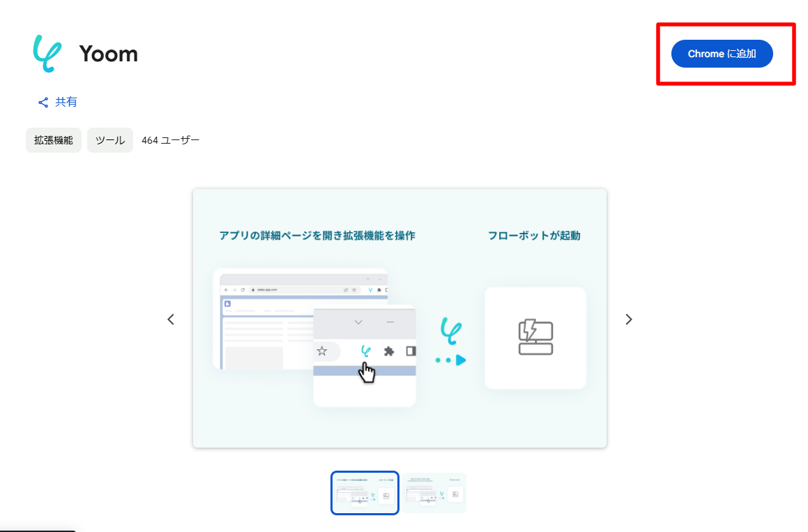Click the 464 ユーザー user count

pos(171,140)
